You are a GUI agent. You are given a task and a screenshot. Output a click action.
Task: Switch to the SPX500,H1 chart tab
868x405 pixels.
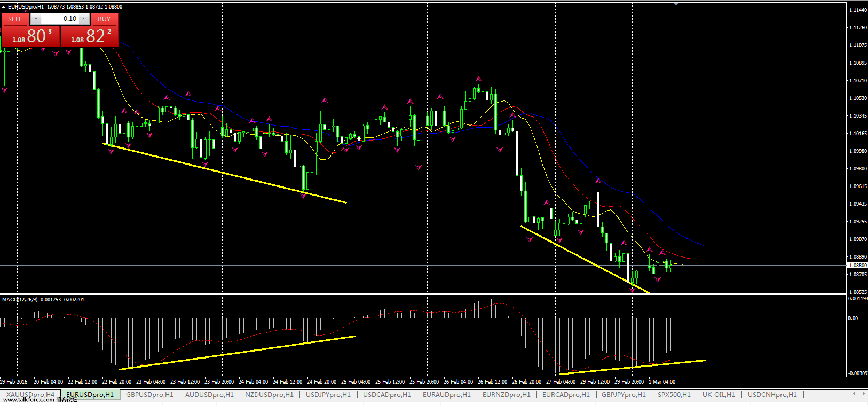click(674, 395)
